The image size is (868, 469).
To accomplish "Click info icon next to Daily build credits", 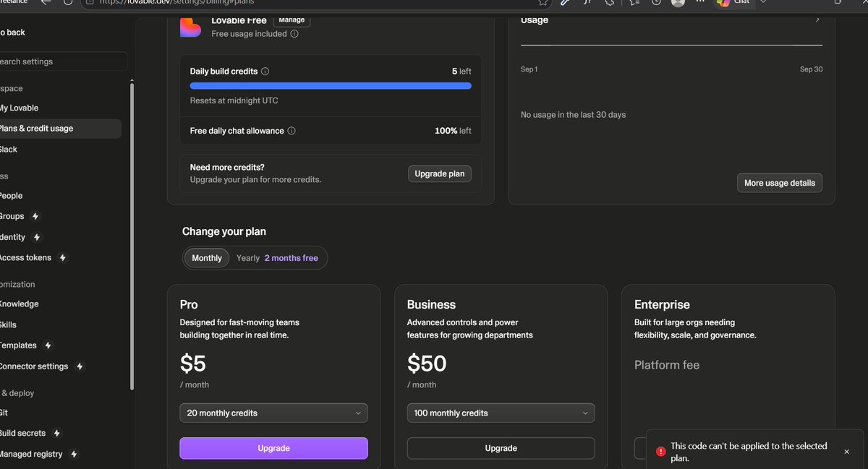I will pyautogui.click(x=265, y=72).
